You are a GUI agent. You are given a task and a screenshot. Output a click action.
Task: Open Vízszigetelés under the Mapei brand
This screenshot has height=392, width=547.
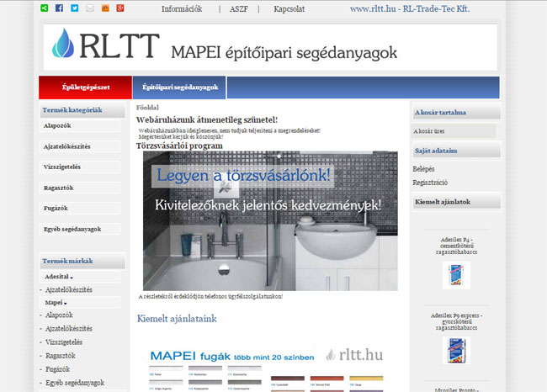(x=64, y=342)
